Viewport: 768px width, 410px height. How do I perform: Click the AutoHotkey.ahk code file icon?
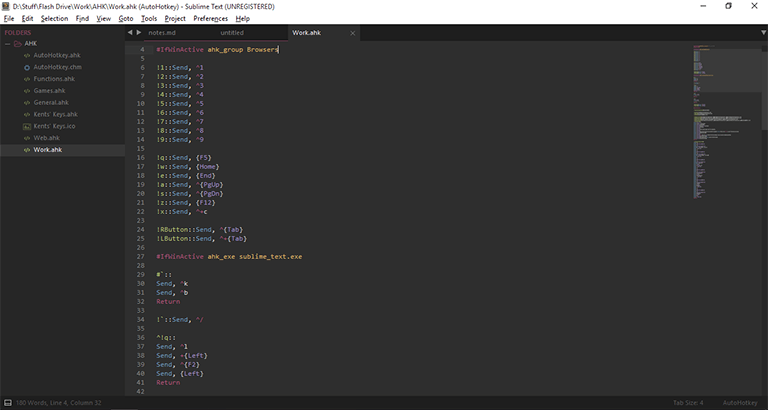(x=27, y=55)
